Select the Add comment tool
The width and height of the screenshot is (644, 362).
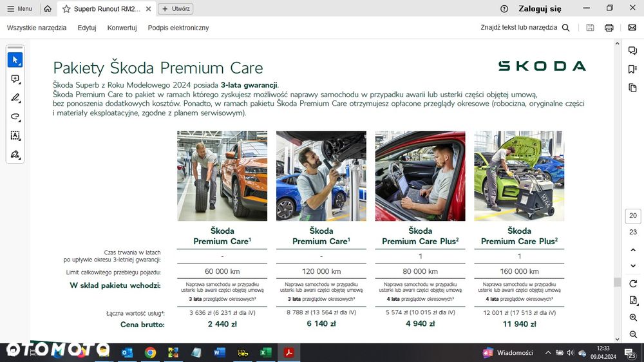(15, 79)
